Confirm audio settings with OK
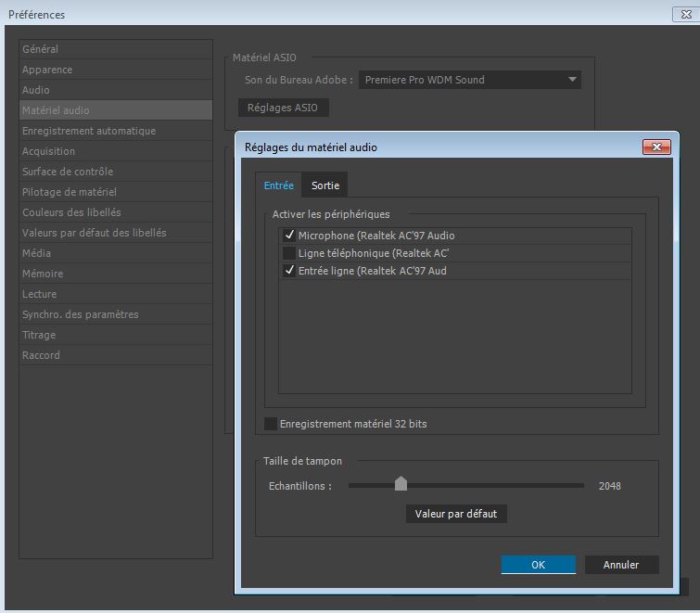 click(x=539, y=565)
